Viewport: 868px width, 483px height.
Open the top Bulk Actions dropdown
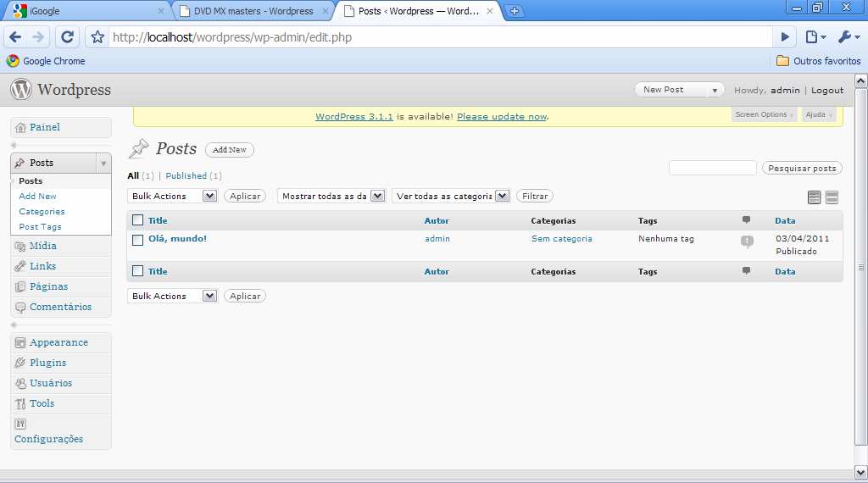(x=172, y=196)
